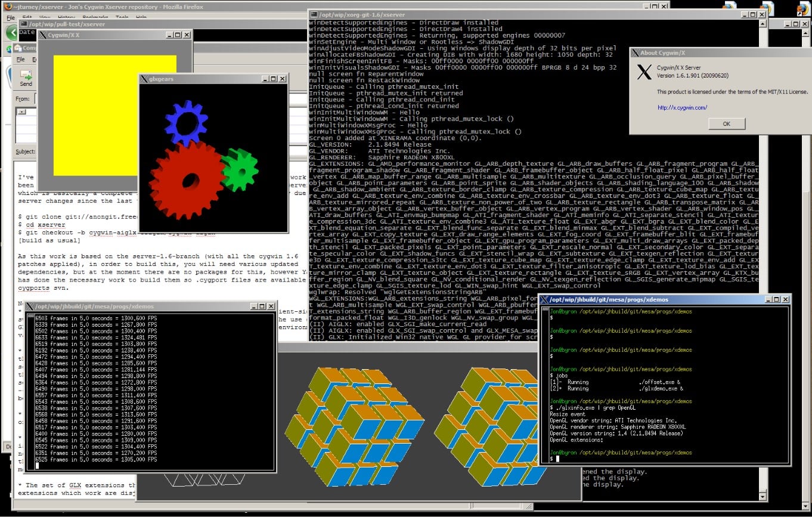
Task: Click the 'GL_VERSION: 2.1.8494 Release' line
Action: (370, 145)
